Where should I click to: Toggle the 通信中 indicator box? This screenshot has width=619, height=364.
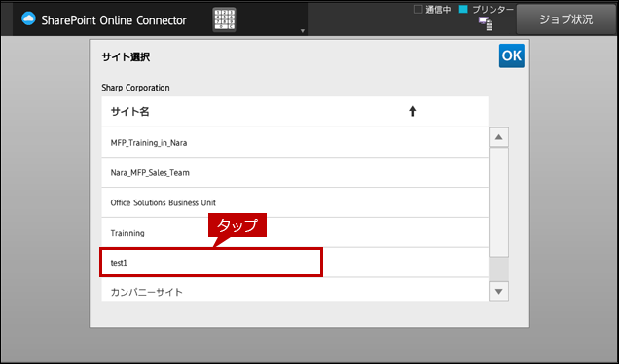[418, 9]
